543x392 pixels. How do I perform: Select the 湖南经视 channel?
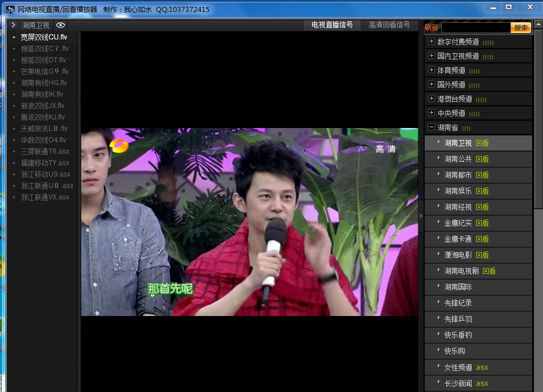tap(458, 207)
